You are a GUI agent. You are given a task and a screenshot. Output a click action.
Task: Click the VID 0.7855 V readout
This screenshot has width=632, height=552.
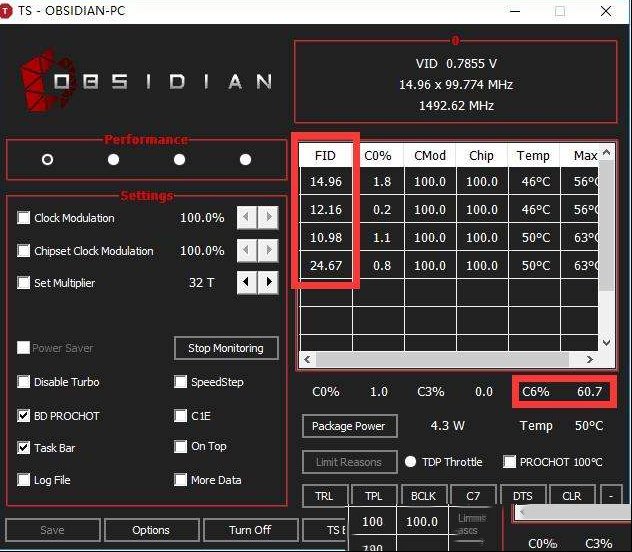pos(456,64)
